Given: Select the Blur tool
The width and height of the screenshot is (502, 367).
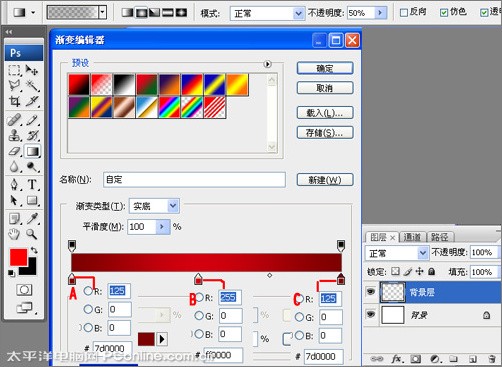Looking at the screenshot, I should [14, 167].
